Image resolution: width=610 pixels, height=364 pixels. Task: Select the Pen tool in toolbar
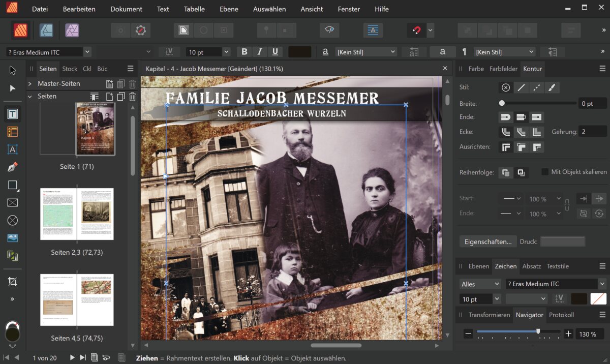(x=13, y=167)
